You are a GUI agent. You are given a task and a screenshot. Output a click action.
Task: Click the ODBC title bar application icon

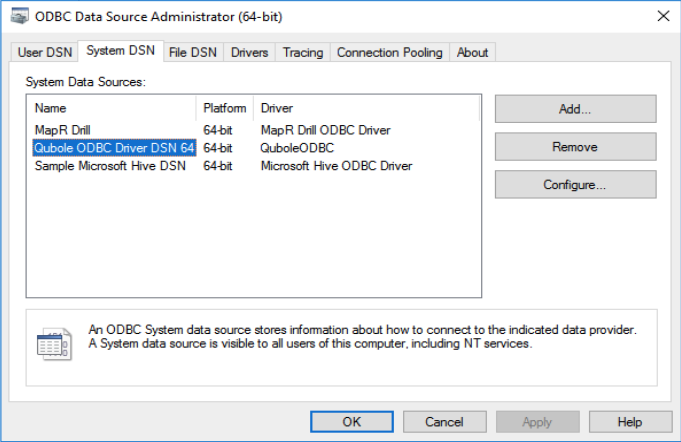[x=20, y=16]
